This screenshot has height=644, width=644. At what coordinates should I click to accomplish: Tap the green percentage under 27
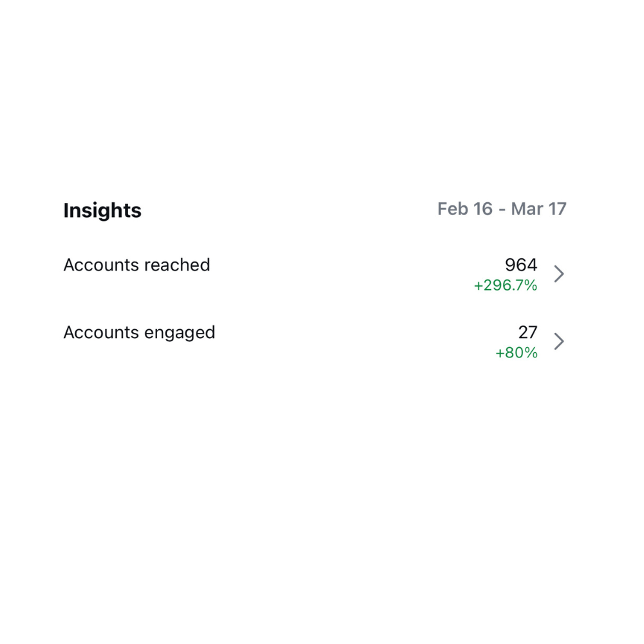click(x=516, y=353)
